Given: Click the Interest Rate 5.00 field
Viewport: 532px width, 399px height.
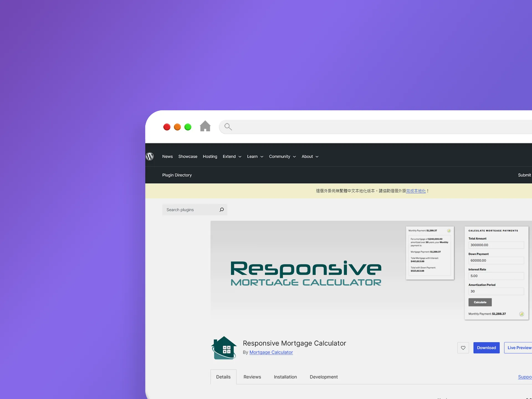Looking at the screenshot, I should coord(496,276).
